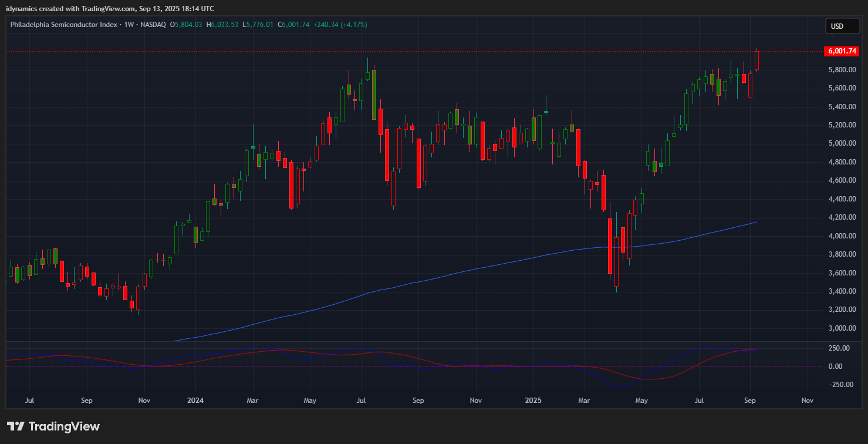Select the blue moving average line at its right end
The image size is (868, 444).
[754, 223]
